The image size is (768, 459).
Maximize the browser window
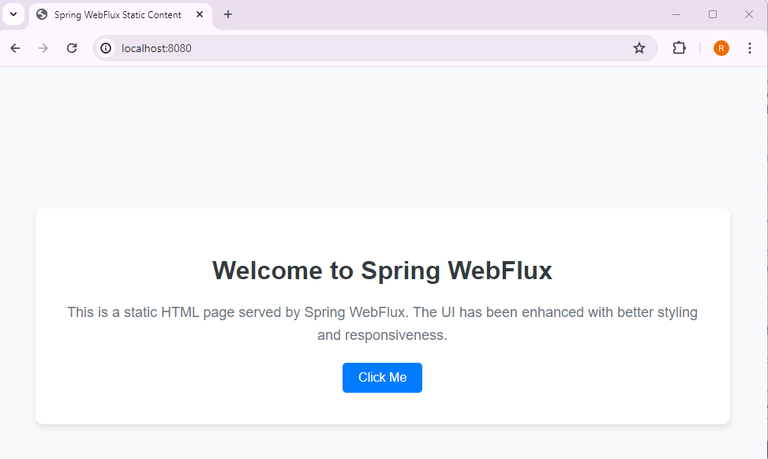click(713, 15)
